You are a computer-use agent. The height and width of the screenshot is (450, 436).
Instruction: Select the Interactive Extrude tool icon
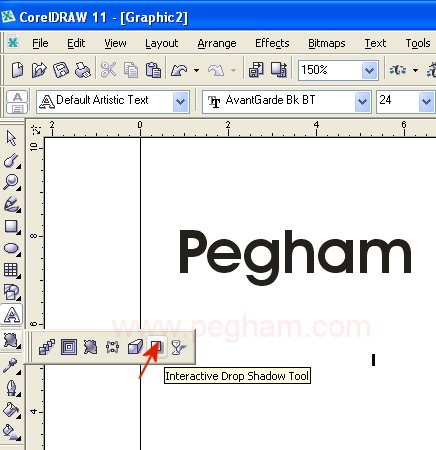coord(135,347)
